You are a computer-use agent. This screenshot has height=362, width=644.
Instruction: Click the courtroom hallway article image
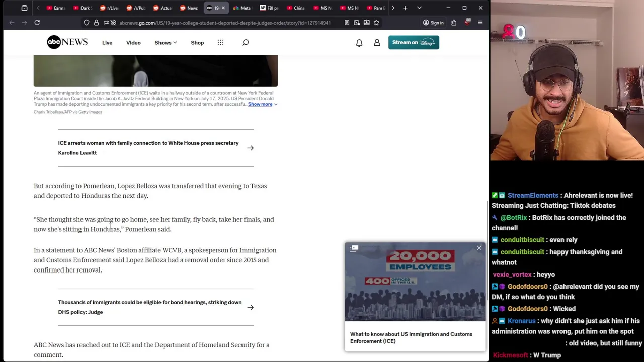(155, 71)
